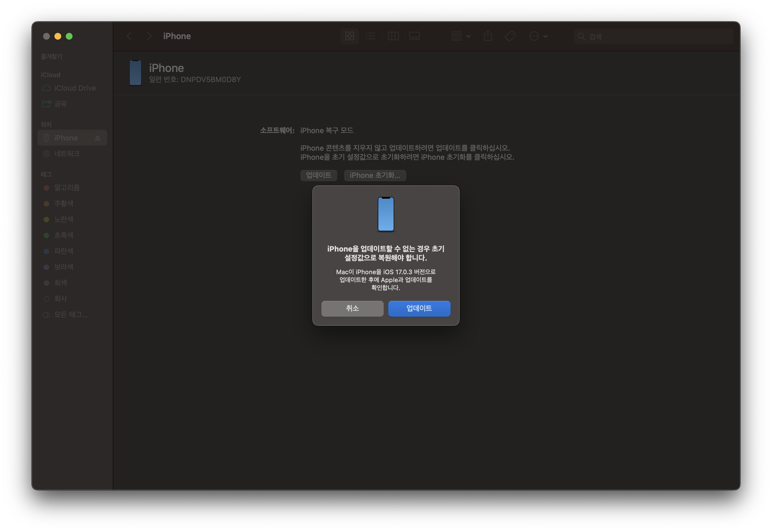The width and height of the screenshot is (772, 532).
Task: Open 모든 태그... in sidebar
Action: click(x=71, y=315)
